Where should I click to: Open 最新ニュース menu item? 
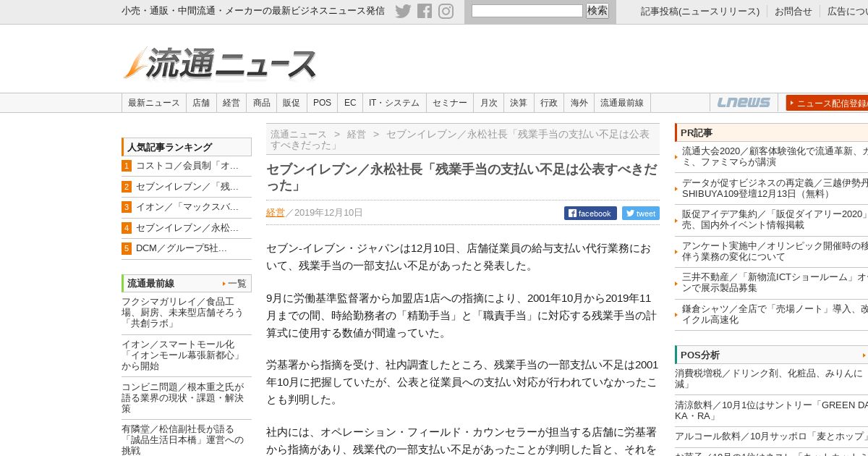click(154, 103)
